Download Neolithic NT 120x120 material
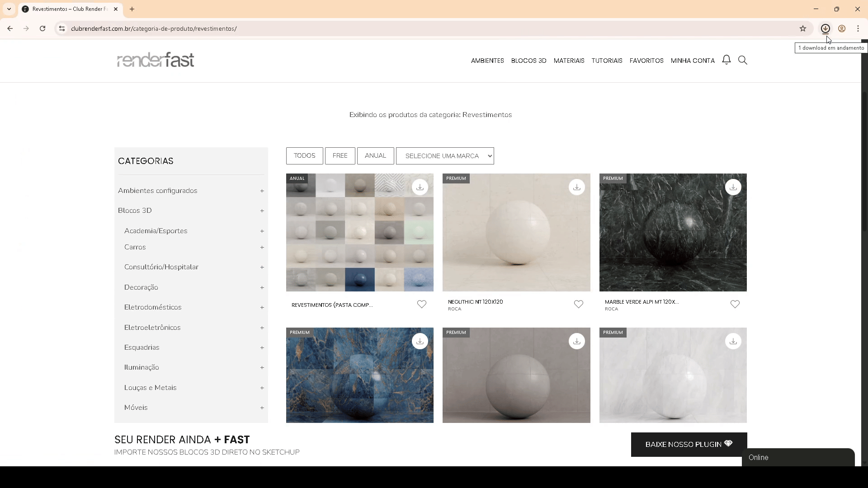This screenshot has height=488, width=868. click(x=576, y=187)
